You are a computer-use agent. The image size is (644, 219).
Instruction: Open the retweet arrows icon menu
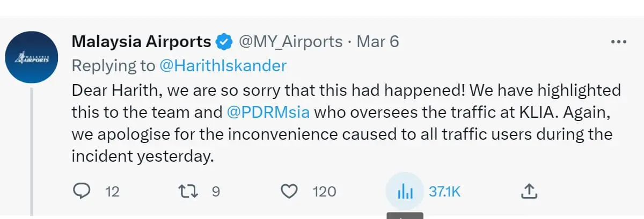pyautogui.click(x=188, y=191)
